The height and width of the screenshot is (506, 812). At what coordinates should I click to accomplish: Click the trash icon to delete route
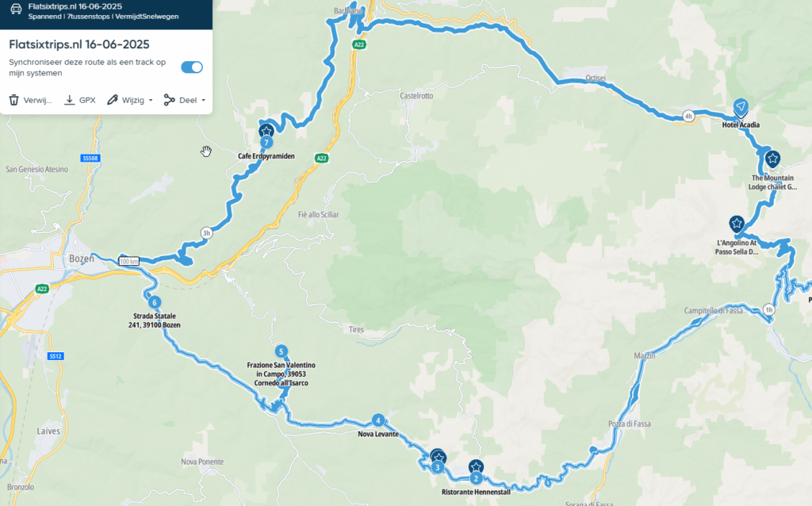click(x=14, y=100)
